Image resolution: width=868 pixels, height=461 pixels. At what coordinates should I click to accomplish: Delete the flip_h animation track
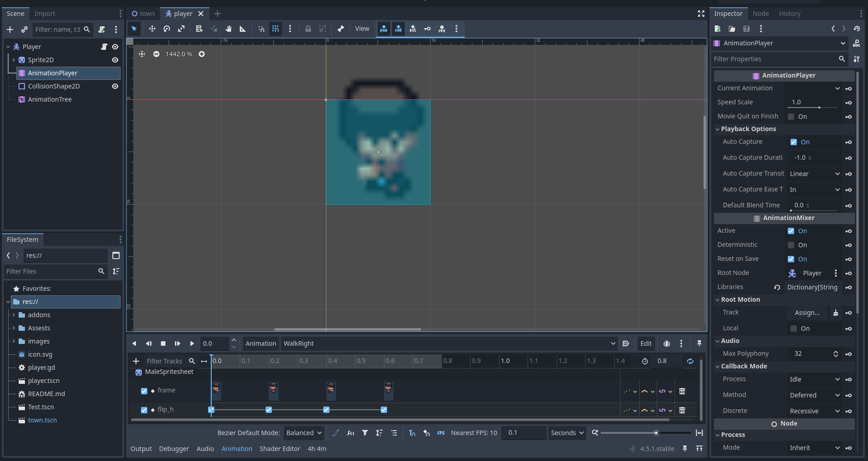(682, 410)
